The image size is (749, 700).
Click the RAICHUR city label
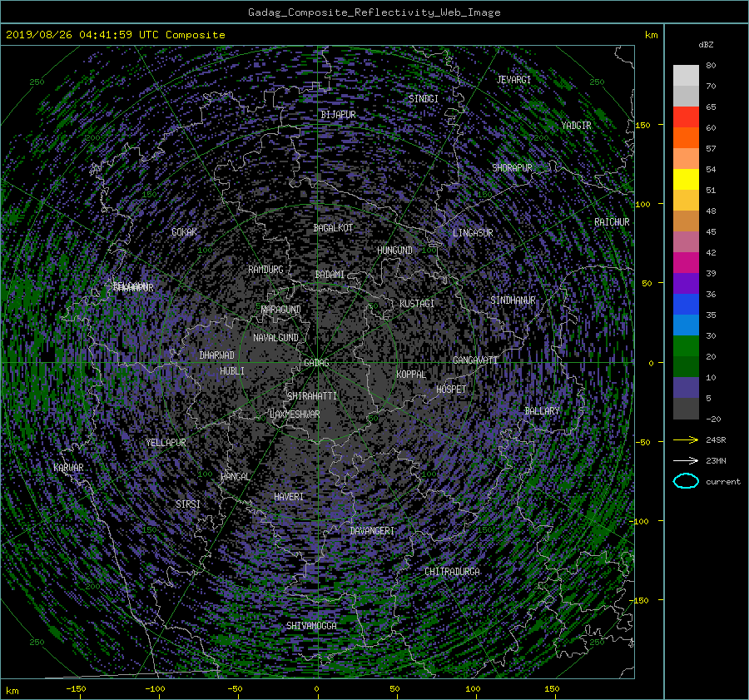(612, 222)
